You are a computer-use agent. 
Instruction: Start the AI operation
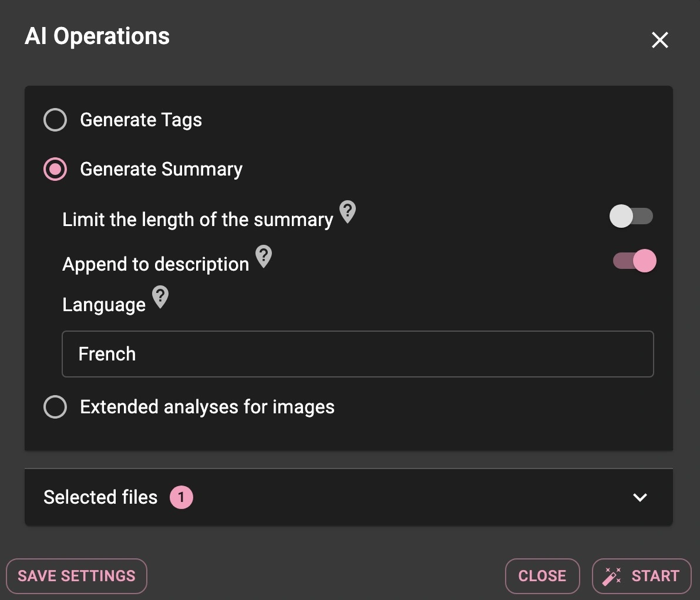[x=641, y=576]
